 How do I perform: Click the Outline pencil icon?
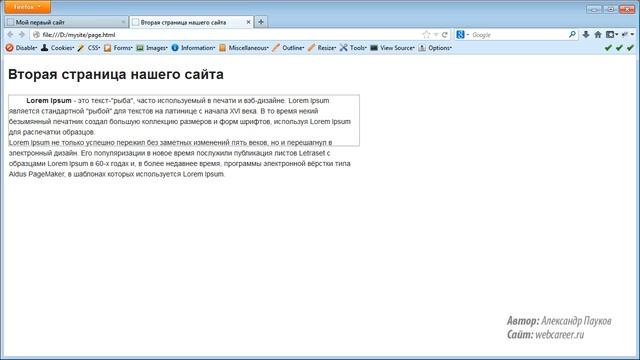(x=276, y=48)
